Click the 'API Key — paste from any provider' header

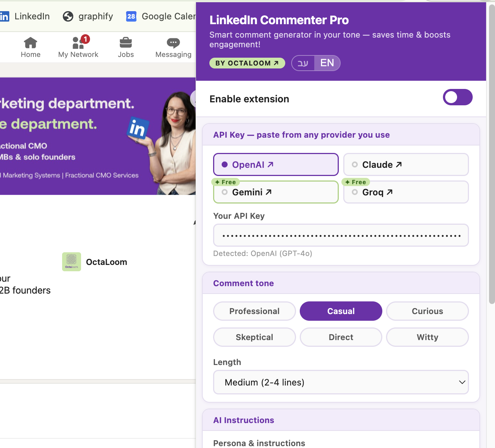(x=302, y=135)
